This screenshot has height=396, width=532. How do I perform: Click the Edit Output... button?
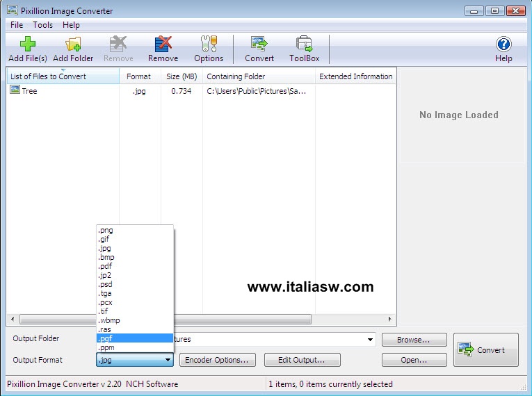click(x=302, y=360)
